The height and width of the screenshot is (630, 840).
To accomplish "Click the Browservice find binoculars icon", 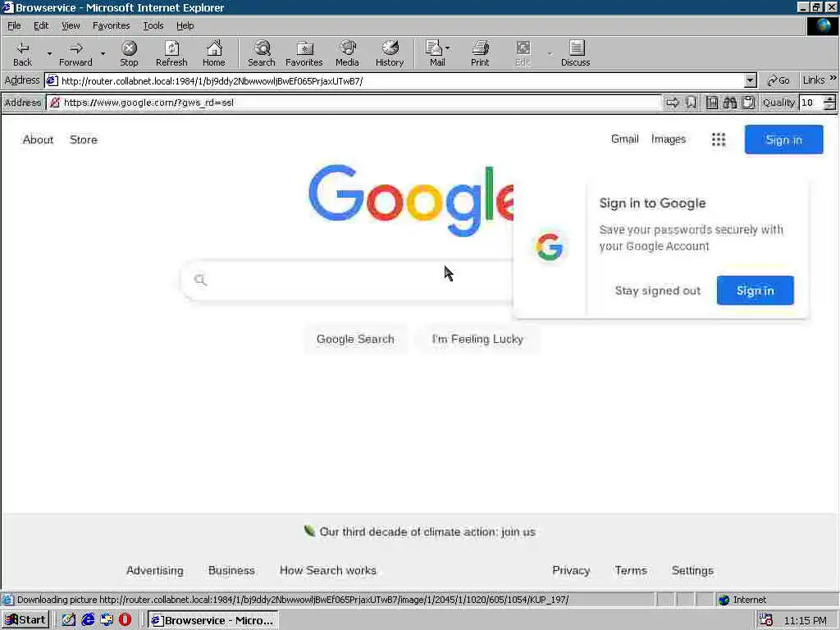I will [729, 103].
